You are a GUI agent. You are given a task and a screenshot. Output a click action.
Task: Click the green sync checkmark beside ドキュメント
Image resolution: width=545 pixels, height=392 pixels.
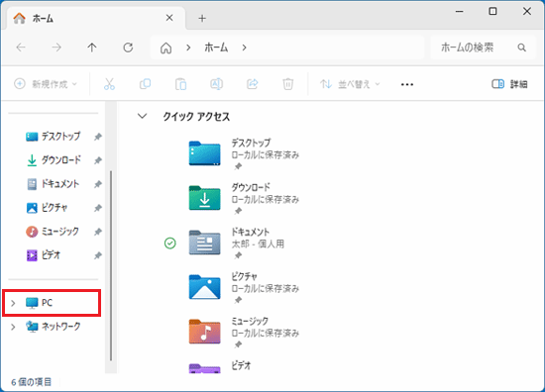(170, 244)
